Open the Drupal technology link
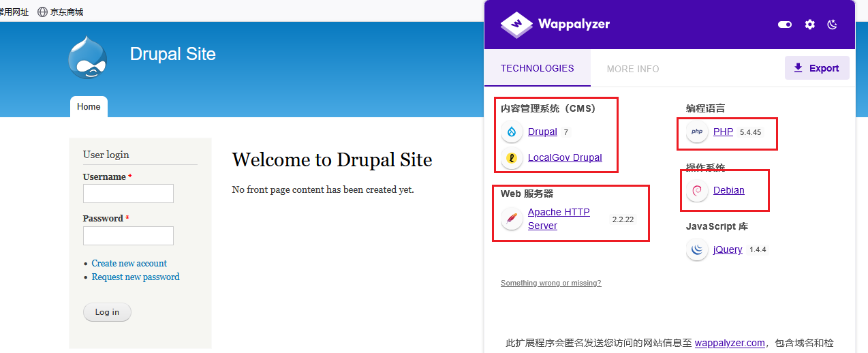This screenshot has height=353, width=868. tap(542, 132)
